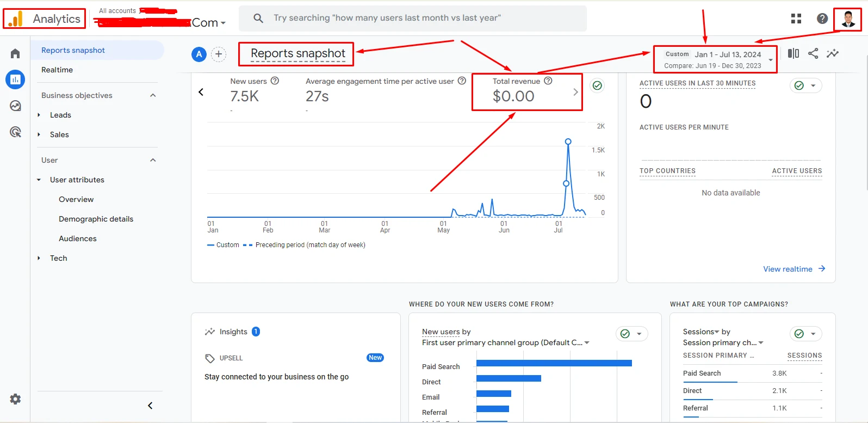868x423 pixels.
Task: Share this report icon
Action: (813, 53)
